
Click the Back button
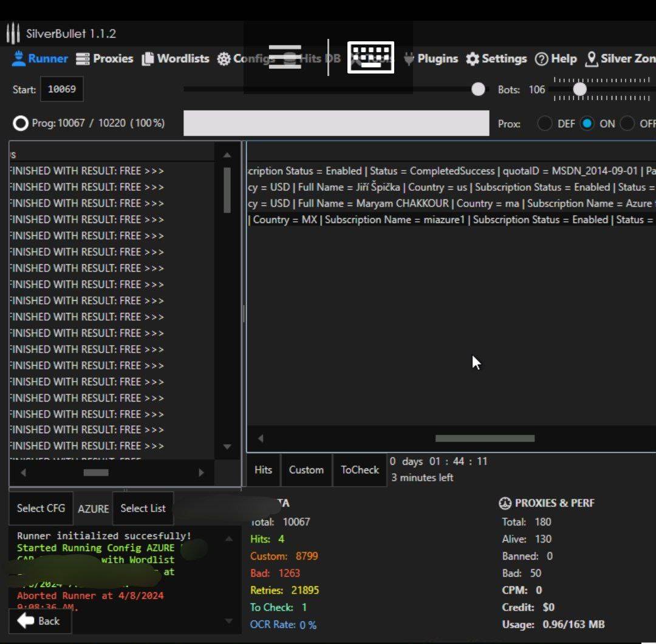coord(39,621)
